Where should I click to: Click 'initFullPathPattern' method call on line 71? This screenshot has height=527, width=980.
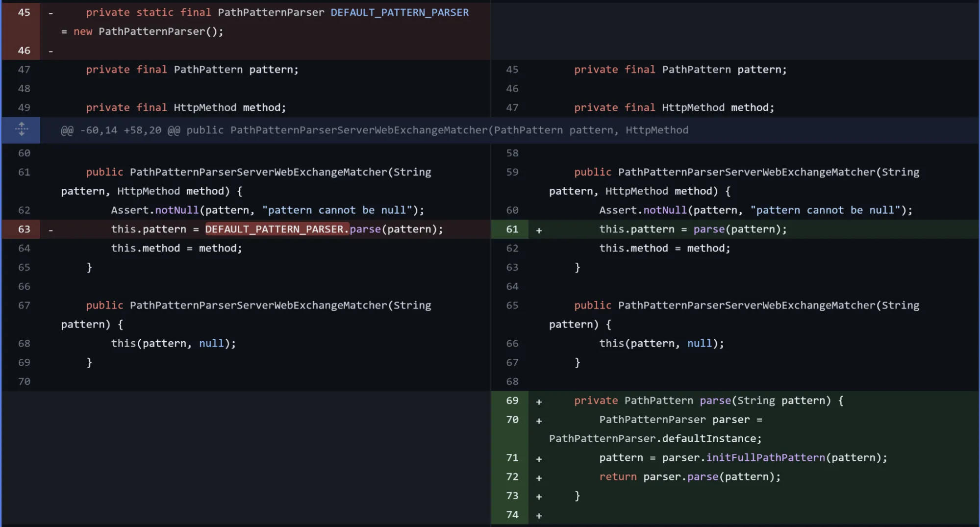point(765,457)
